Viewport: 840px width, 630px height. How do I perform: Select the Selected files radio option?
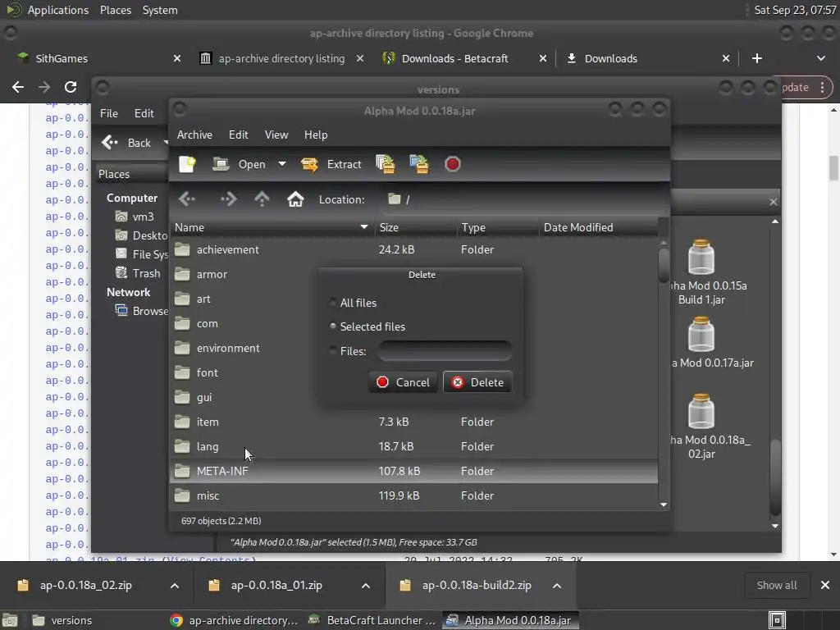tap(367, 326)
